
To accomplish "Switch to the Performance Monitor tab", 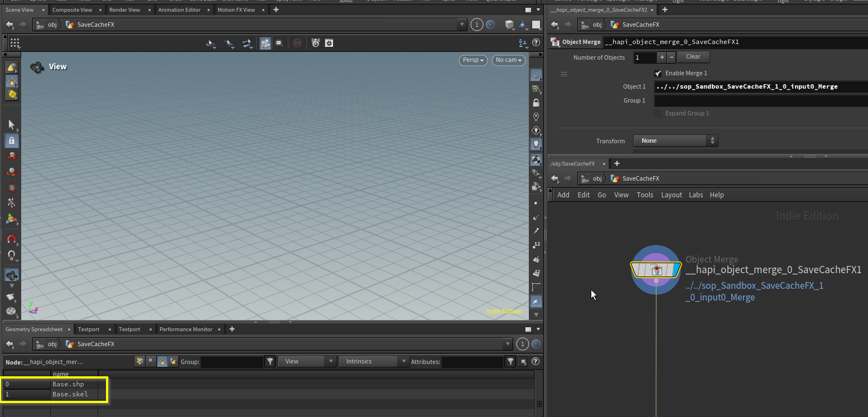I will pos(186,329).
